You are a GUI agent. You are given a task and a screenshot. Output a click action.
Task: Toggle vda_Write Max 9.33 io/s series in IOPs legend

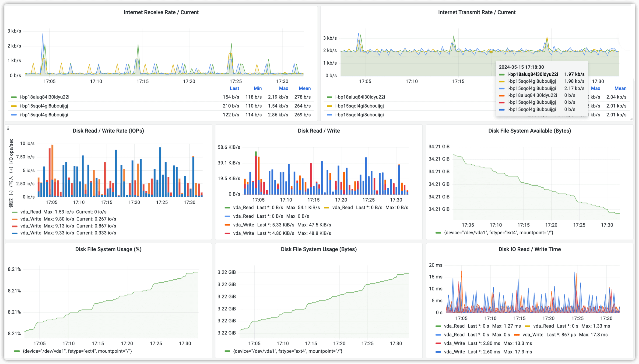click(x=31, y=233)
